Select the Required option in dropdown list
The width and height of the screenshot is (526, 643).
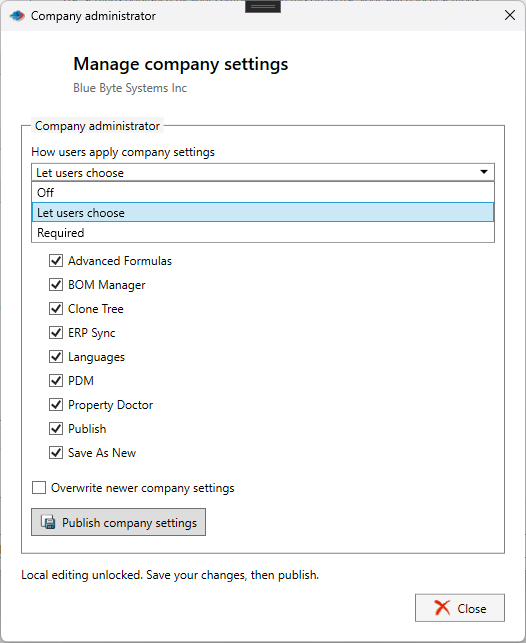click(x=263, y=233)
